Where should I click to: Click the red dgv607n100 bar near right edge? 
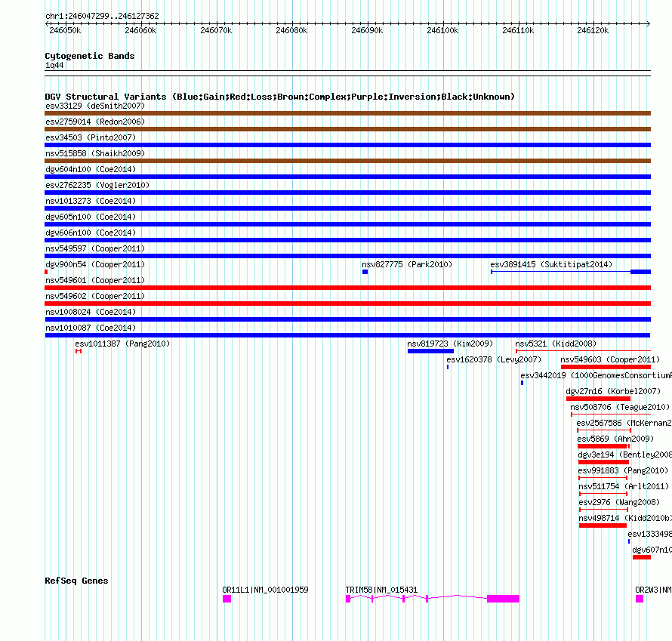point(642,557)
